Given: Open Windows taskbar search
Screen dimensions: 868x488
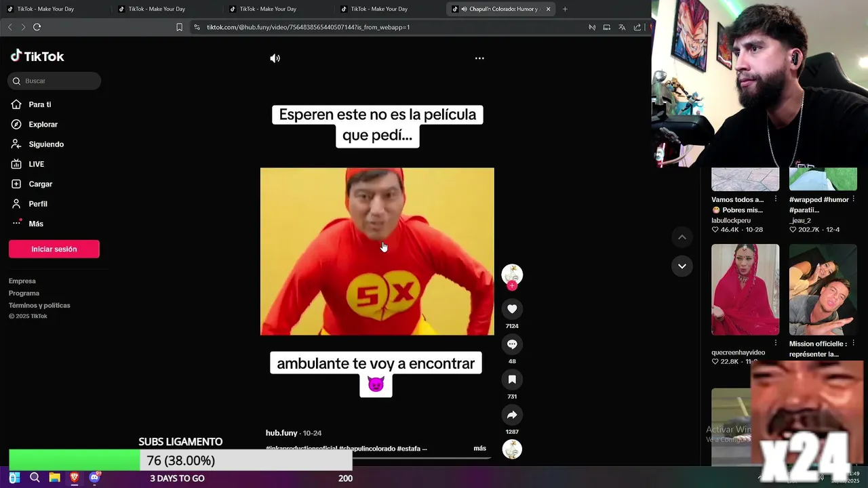Looking at the screenshot, I should tap(35, 478).
